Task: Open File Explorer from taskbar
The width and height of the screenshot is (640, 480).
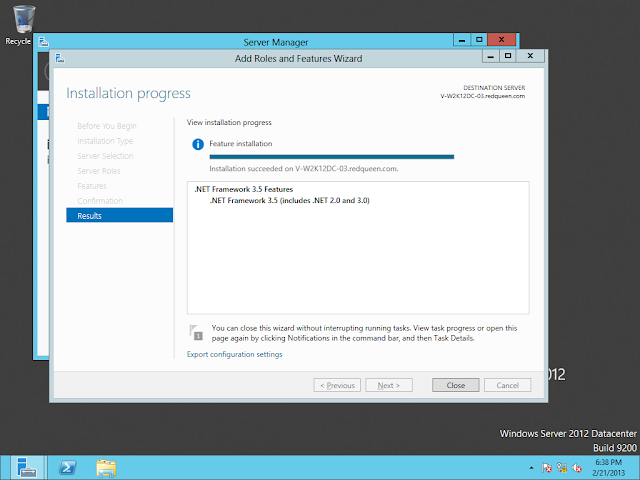Action: click(106, 467)
